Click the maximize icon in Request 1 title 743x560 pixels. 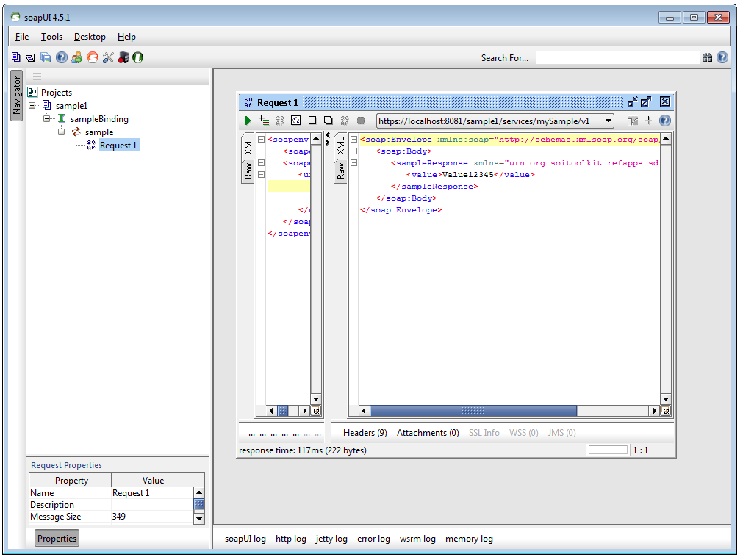(646, 102)
